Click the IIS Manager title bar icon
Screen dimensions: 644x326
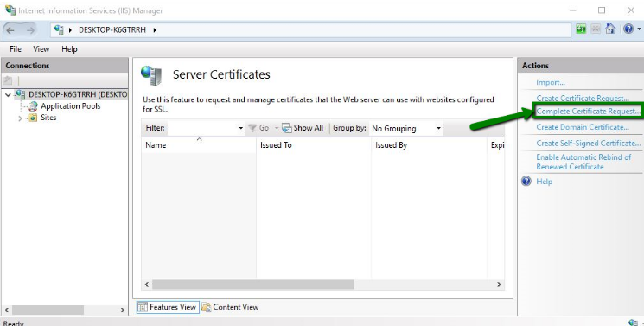(x=10, y=10)
